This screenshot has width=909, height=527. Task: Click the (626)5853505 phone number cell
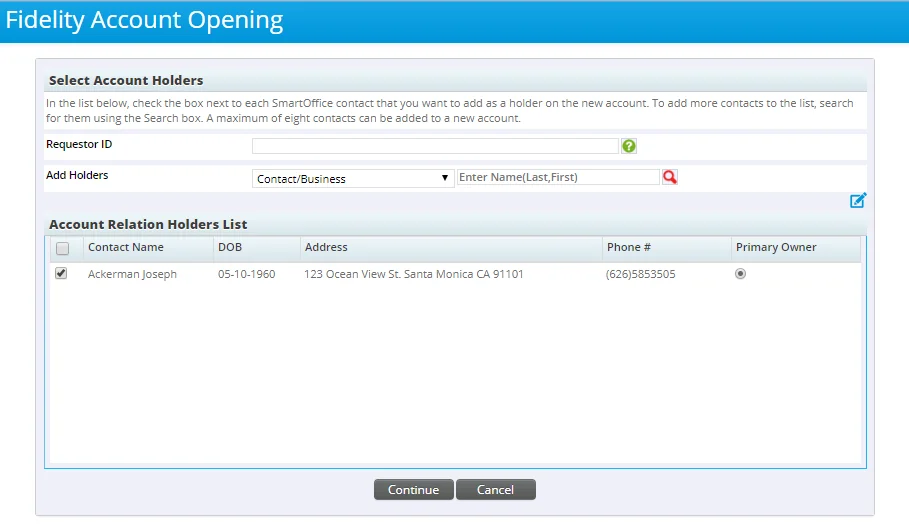click(640, 274)
